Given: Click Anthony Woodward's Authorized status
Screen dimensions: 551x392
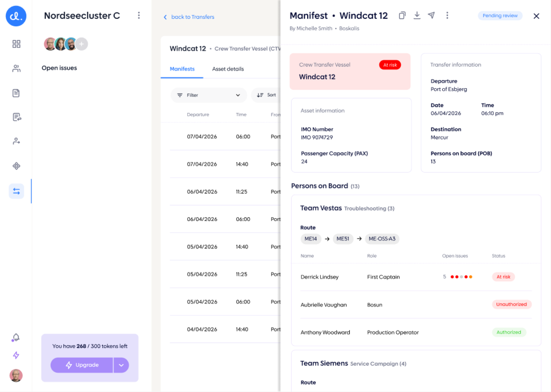Looking at the screenshot, I should (x=509, y=332).
